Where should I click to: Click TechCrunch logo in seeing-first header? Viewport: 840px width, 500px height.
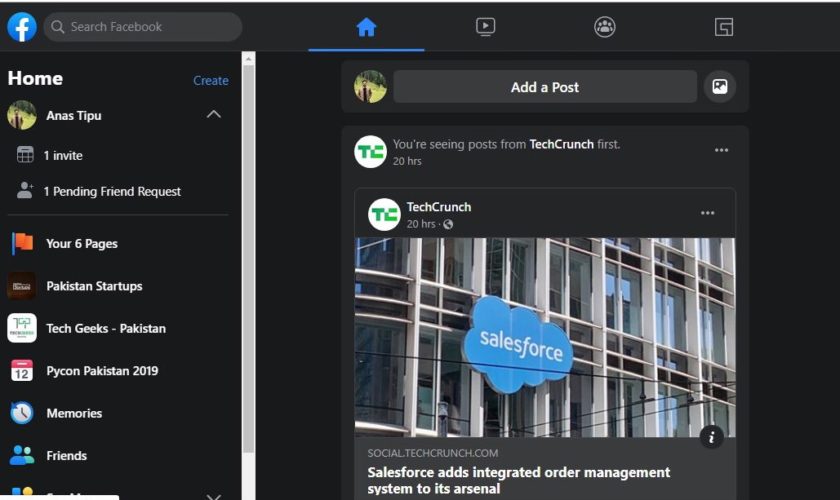tap(370, 152)
